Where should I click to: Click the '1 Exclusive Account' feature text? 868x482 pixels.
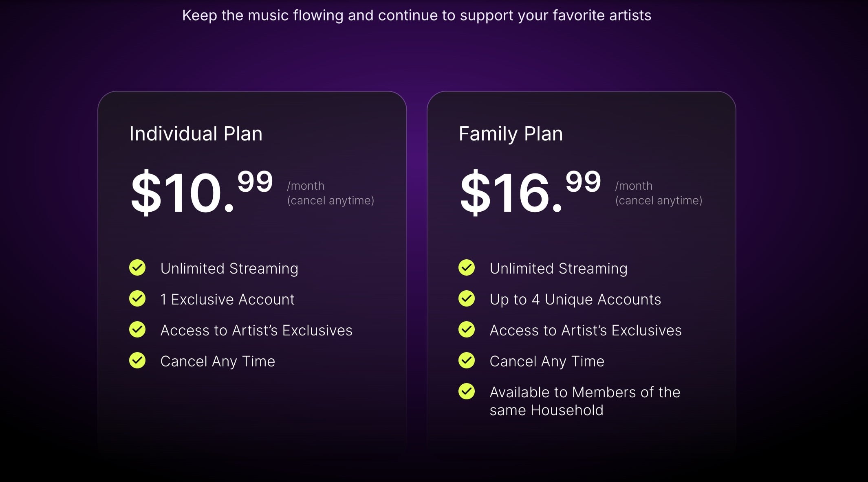pyautogui.click(x=227, y=300)
